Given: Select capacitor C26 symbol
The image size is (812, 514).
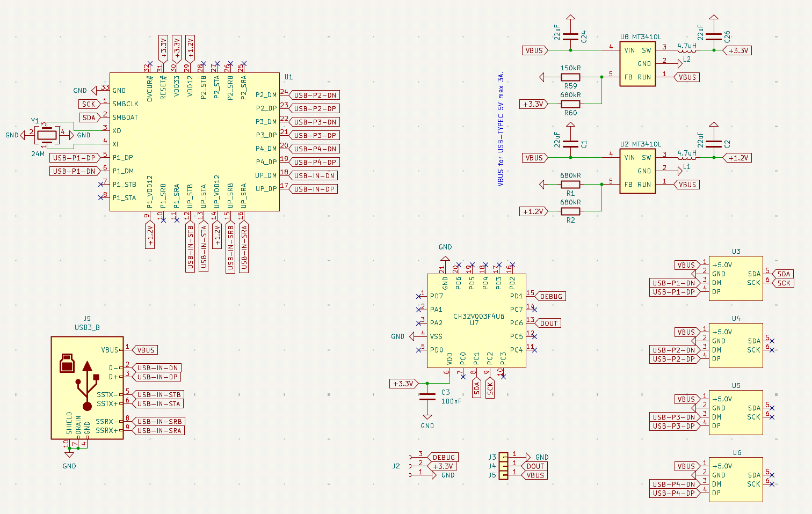Looking at the screenshot, I should pos(714,36).
